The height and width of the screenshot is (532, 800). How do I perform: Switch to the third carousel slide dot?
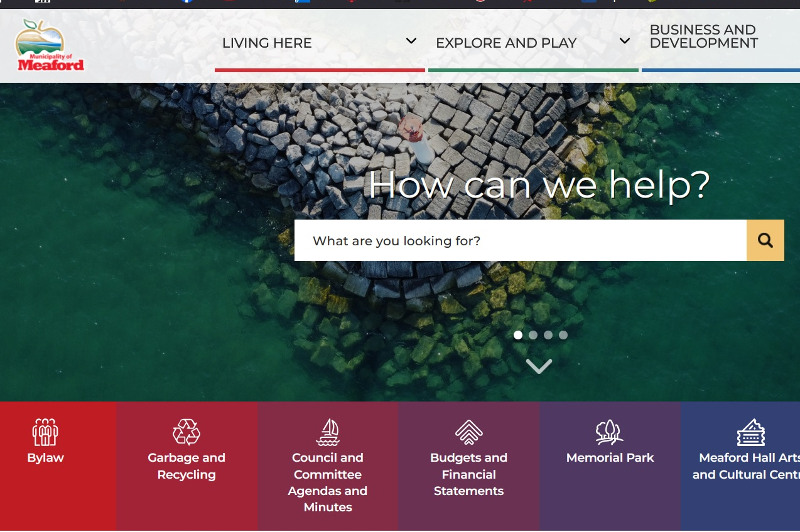click(x=548, y=335)
